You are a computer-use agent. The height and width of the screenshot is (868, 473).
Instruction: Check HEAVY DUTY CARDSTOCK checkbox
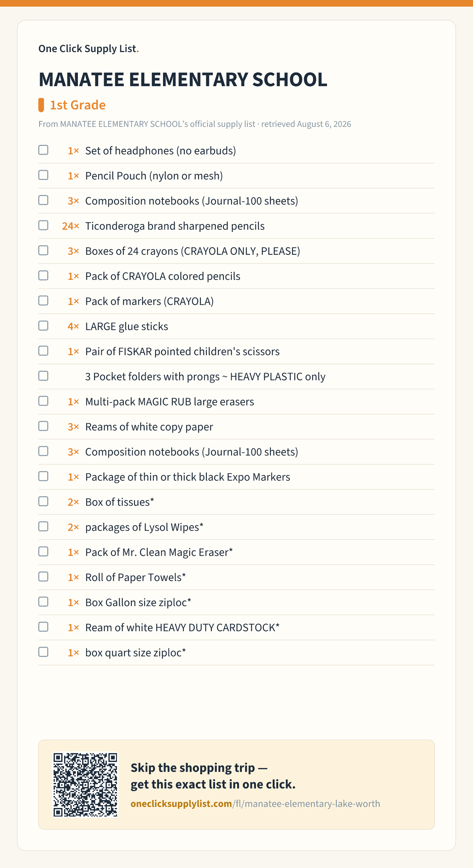coord(43,627)
